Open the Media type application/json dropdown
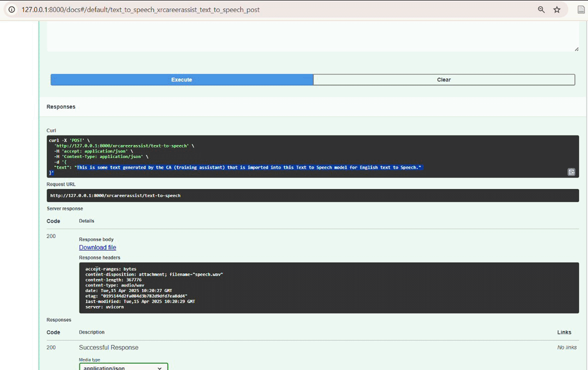 (x=123, y=368)
